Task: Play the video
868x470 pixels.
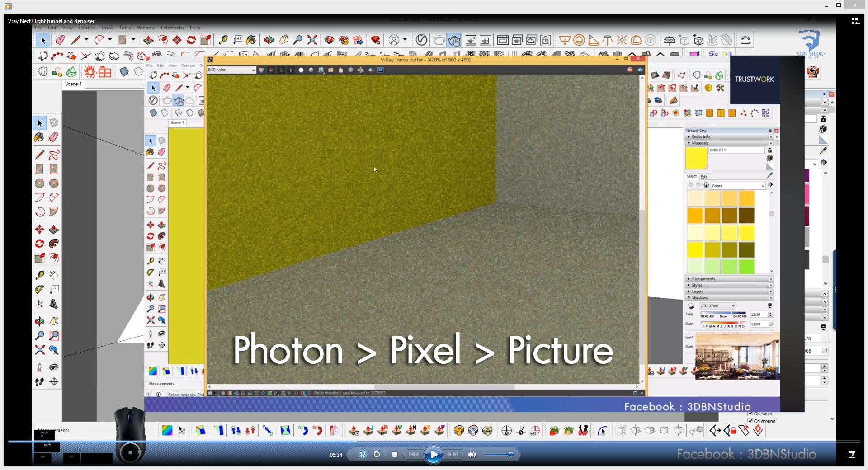Action: [x=433, y=455]
